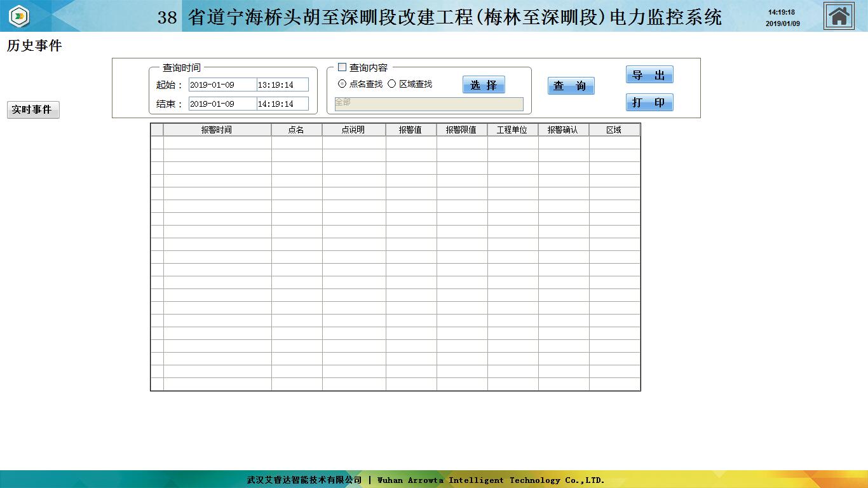Click the start date field 2019-01-09
Viewport: 868px width, 488px height.
point(222,85)
